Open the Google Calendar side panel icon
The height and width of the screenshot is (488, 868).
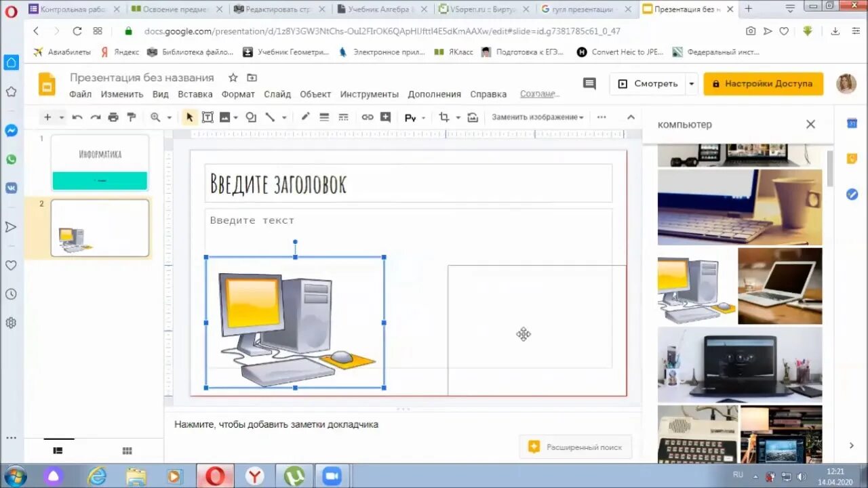(x=852, y=123)
